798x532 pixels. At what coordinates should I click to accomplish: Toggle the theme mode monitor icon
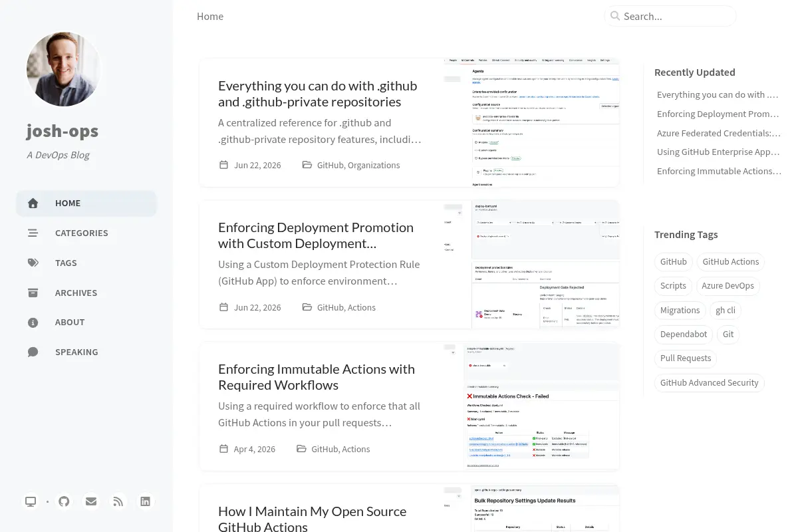click(31, 501)
